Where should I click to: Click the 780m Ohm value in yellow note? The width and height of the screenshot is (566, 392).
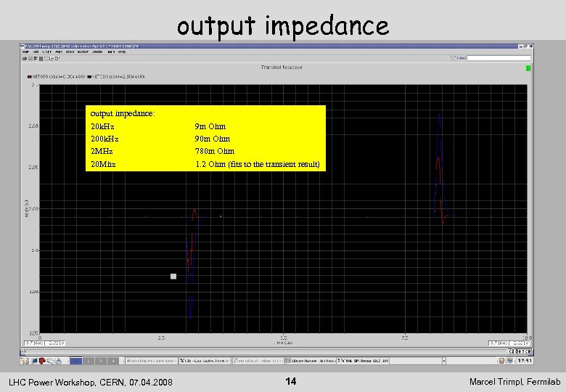tap(214, 151)
